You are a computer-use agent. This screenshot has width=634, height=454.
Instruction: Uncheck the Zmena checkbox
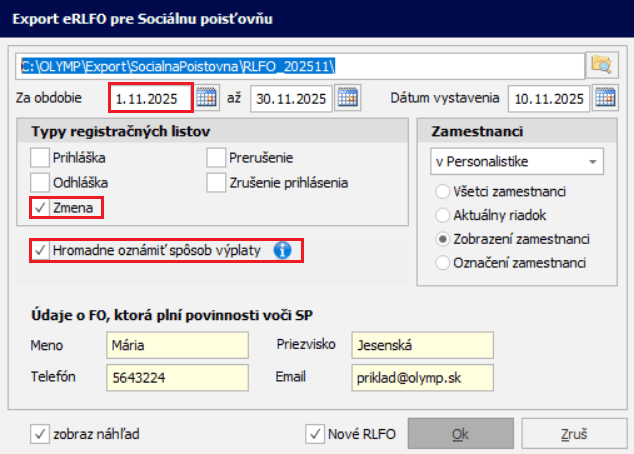coord(39,208)
